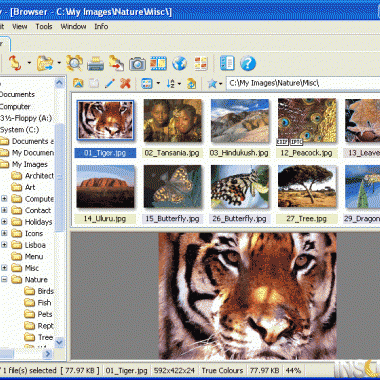Click the favorites star icon

click(x=212, y=83)
